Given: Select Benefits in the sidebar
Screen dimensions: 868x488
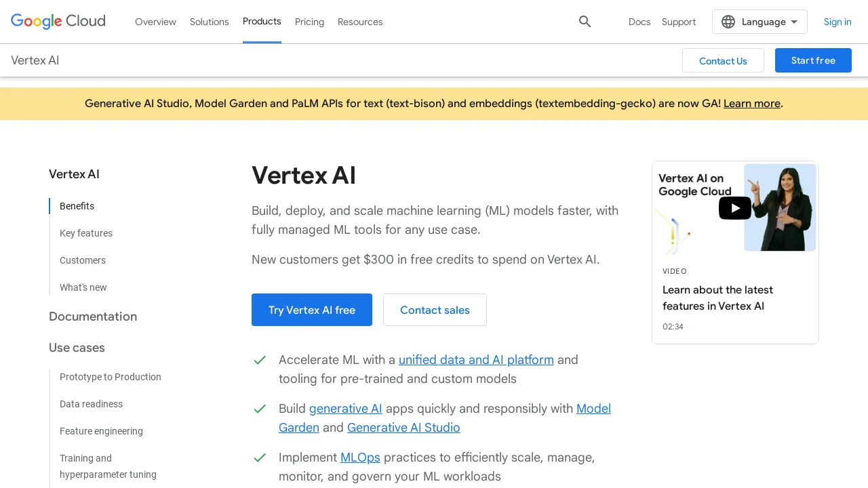Looking at the screenshot, I should click(x=77, y=206).
